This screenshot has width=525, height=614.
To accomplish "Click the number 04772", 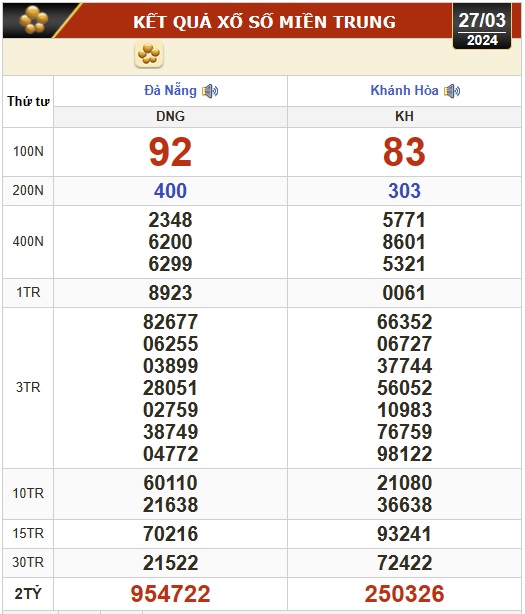I will pos(170,454).
